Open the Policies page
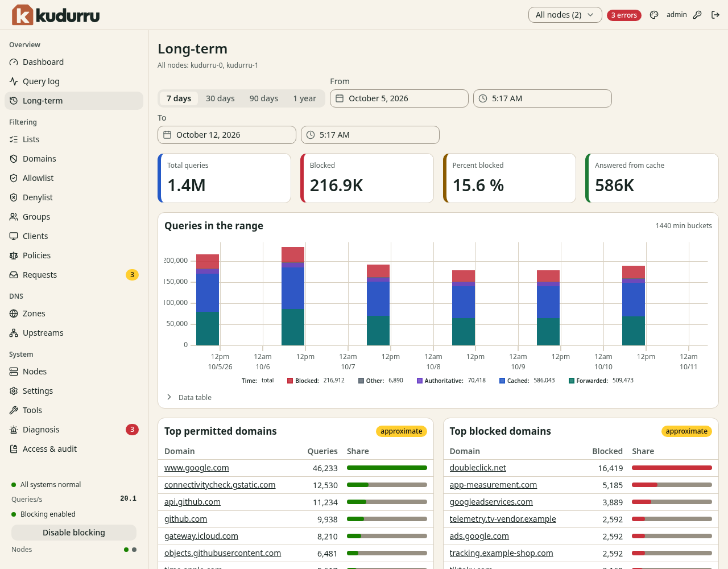Screen dimensions: 728x569 tap(74, 255)
